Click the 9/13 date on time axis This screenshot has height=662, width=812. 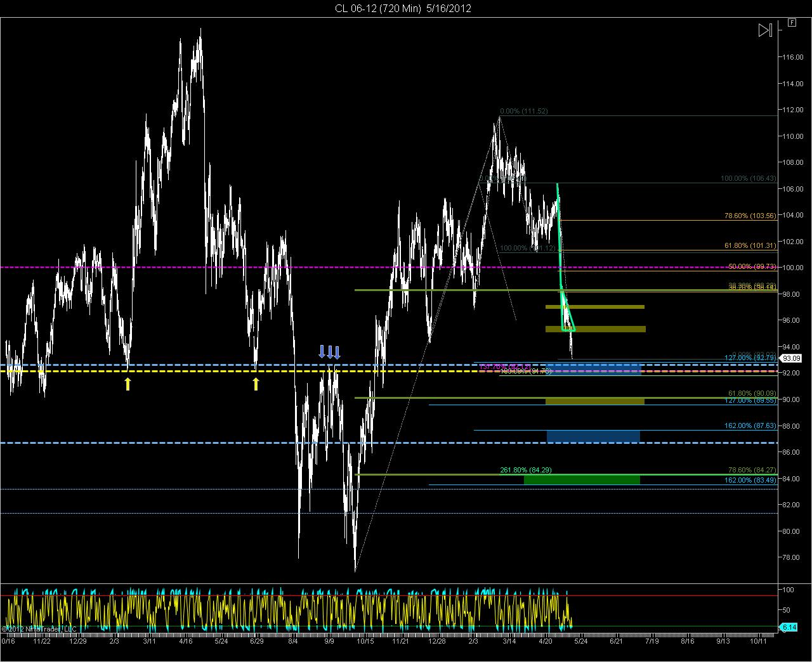click(723, 641)
